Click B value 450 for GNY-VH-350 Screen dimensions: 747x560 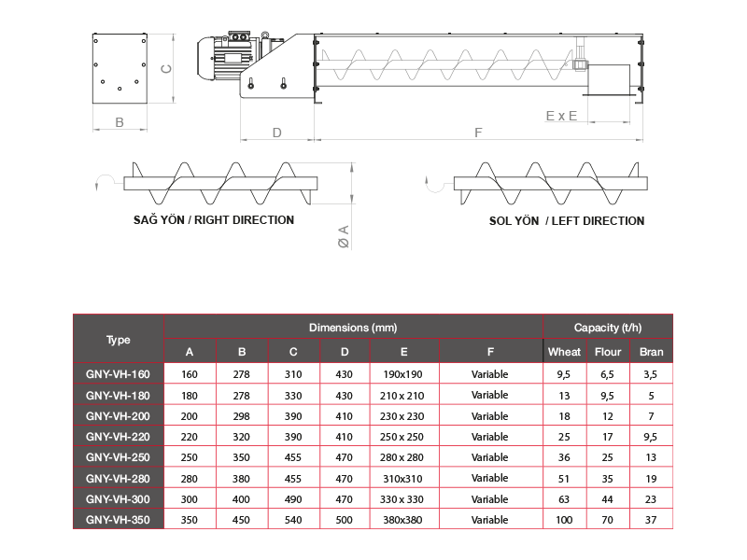click(241, 519)
